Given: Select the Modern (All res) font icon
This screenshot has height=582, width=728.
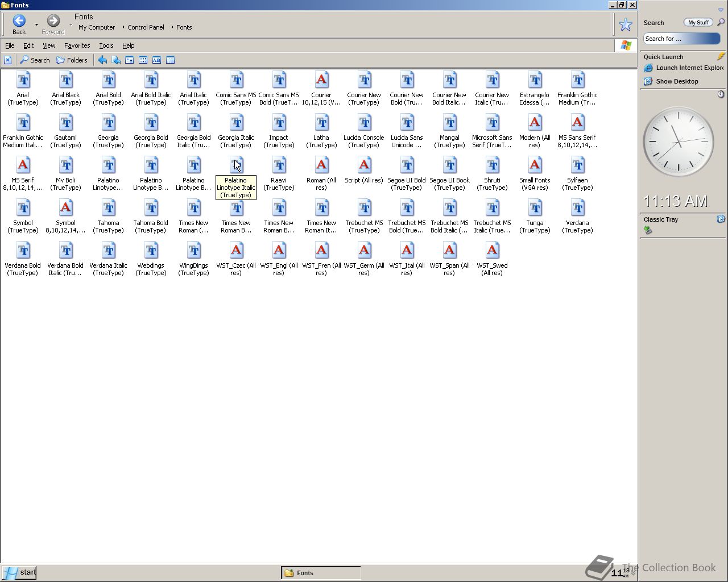Looking at the screenshot, I should [x=535, y=123].
